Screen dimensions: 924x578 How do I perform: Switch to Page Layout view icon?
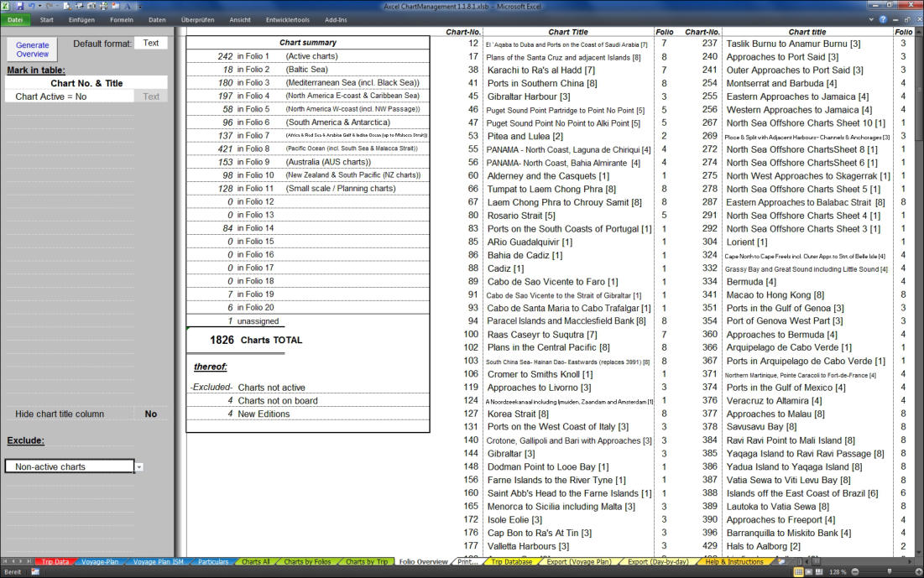[808, 571]
